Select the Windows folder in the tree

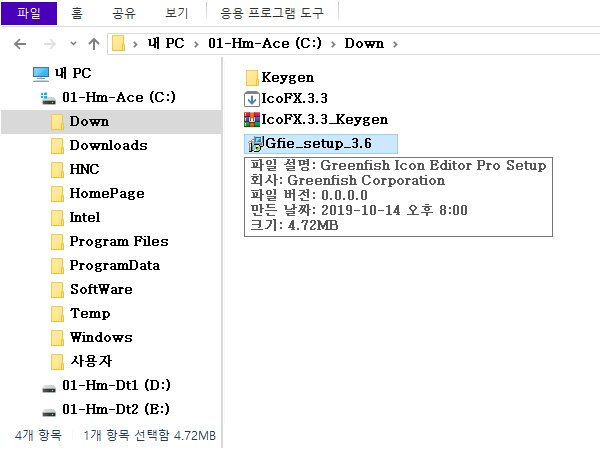coord(101,338)
